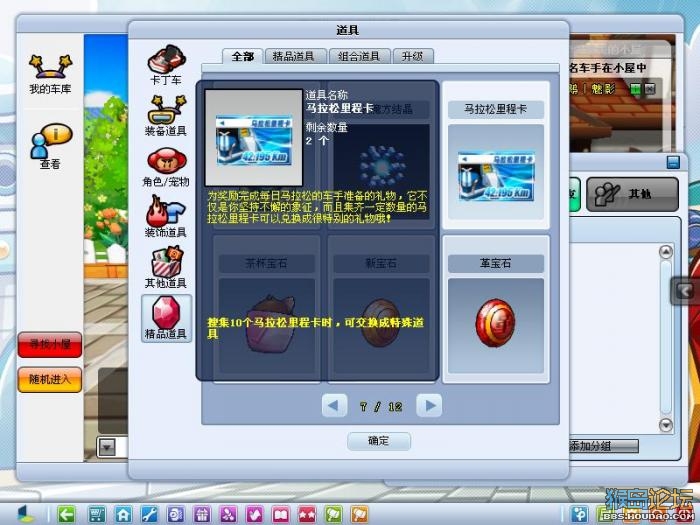Image resolution: width=700 pixels, height=525 pixels.
Task: Open the 装饰道具 decoration category
Action: click(x=166, y=217)
